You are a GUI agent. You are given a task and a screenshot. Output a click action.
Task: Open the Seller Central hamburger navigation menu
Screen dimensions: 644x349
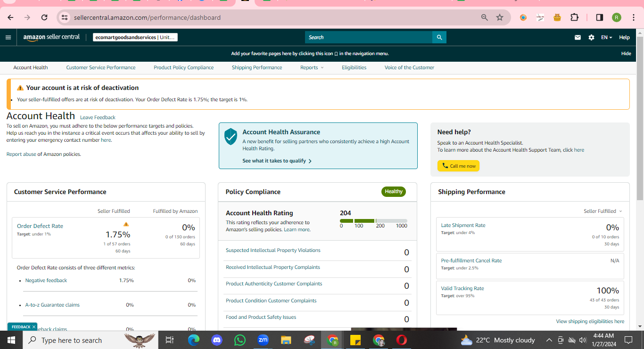point(8,37)
